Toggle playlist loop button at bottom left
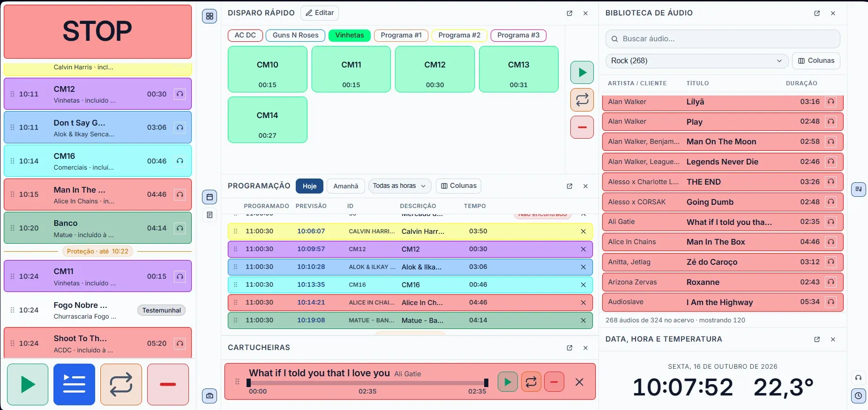The image size is (868, 410). (121, 384)
